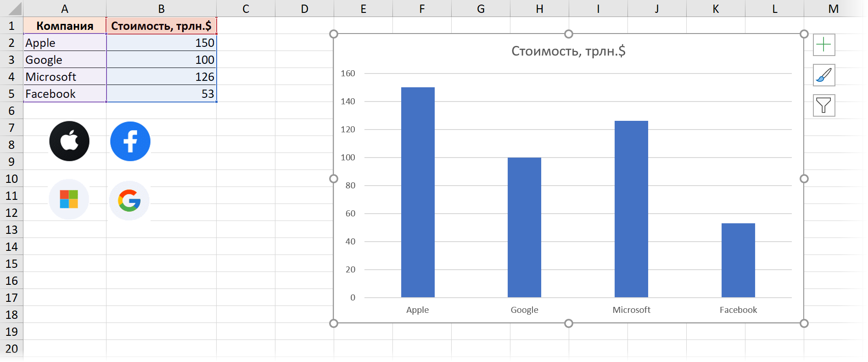This screenshot has height=362, width=868.
Task: Select column A header
Action: point(65,9)
